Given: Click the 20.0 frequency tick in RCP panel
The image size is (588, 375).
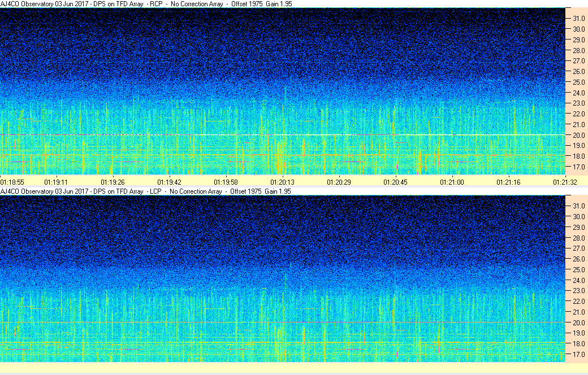Looking at the screenshot, I should pyautogui.click(x=579, y=136).
